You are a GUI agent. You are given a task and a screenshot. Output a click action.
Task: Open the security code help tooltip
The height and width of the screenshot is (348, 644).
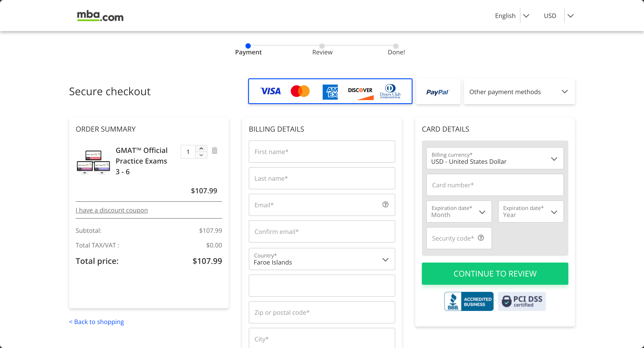click(x=481, y=238)
